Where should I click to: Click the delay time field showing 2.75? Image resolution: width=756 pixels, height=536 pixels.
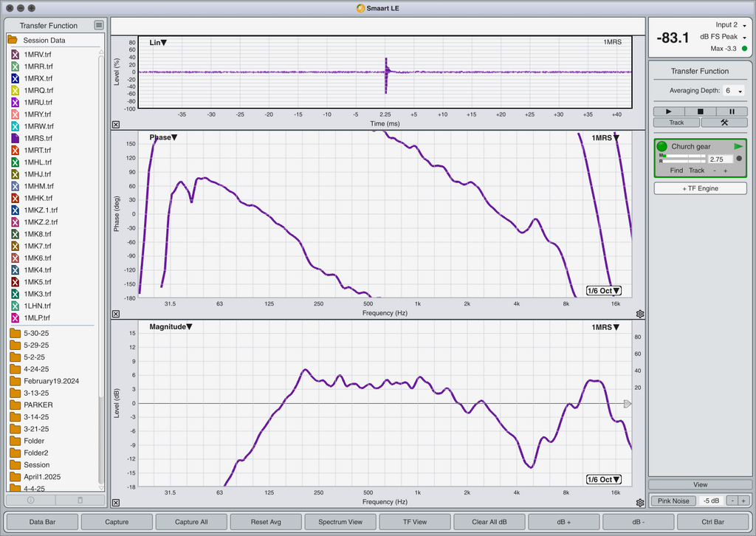[719, 159]
